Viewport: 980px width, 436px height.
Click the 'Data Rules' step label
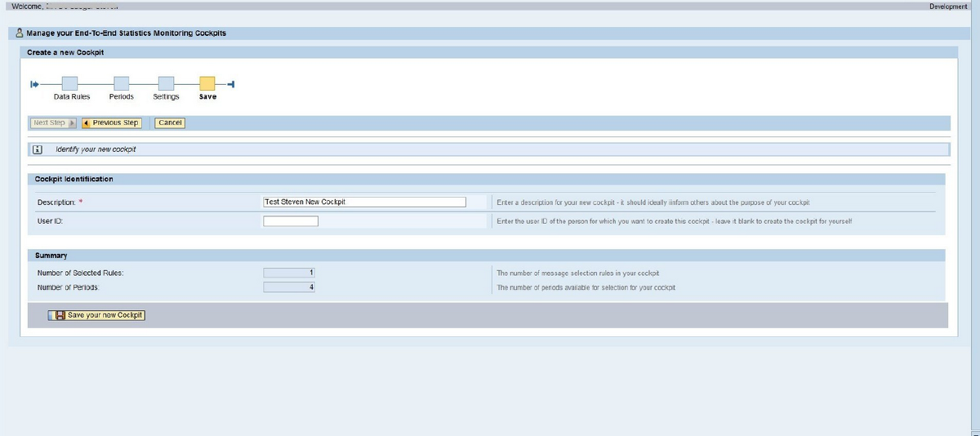pyautogui.click(x=72, y=97)
